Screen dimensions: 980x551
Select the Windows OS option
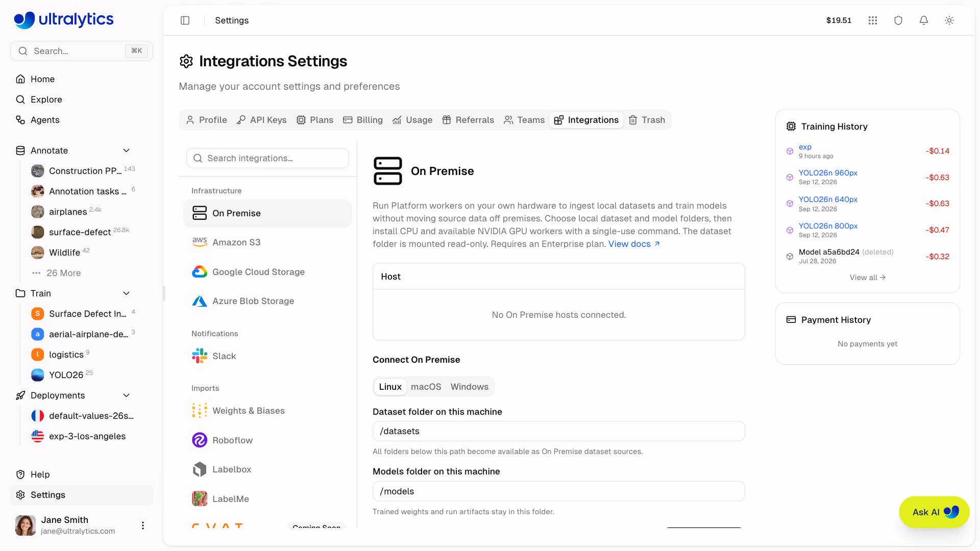coord(470,387)
